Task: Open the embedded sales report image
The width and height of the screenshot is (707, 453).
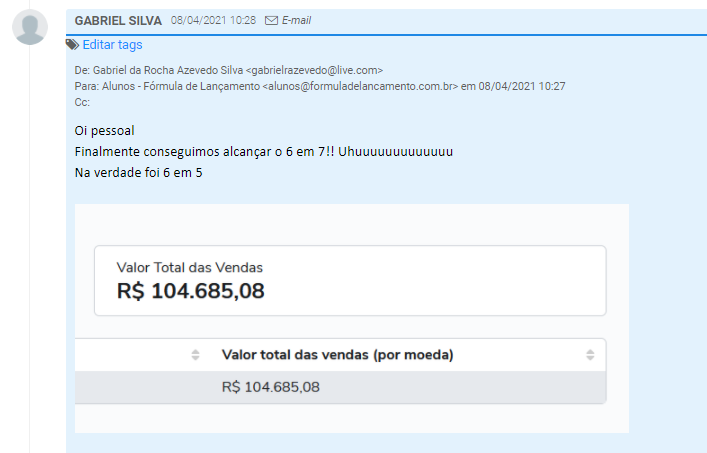Action: click(352, 318)
